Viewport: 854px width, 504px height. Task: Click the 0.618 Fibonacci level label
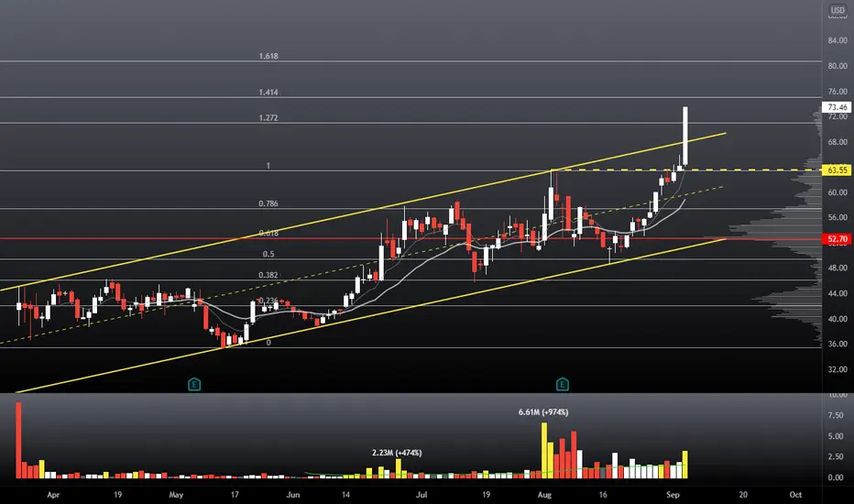point(268,233)
